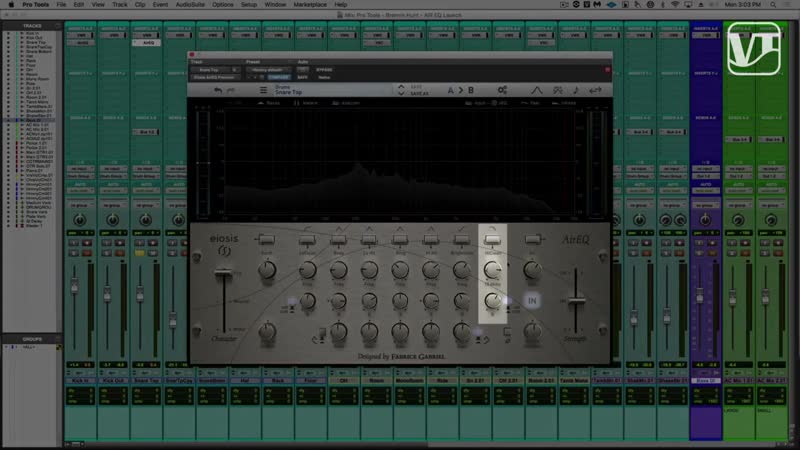800x450 pixels.
Task: Click the Earth band gain knob
Action: coord(267,269)
